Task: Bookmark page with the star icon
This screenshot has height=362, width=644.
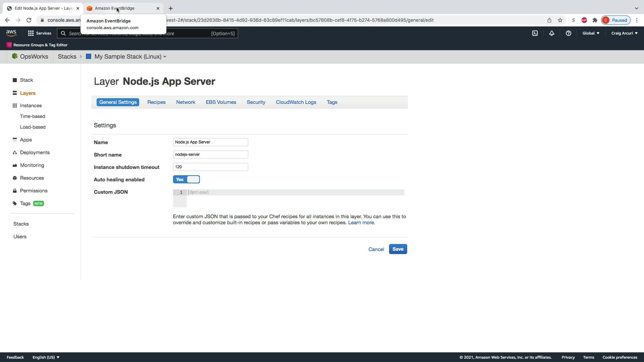Action: coord(560,20)
